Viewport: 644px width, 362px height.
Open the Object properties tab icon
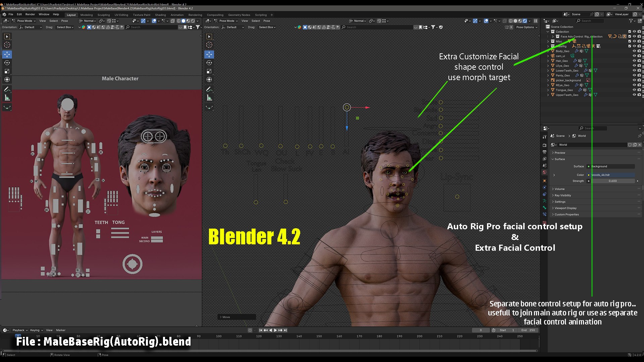coord(544,181)
